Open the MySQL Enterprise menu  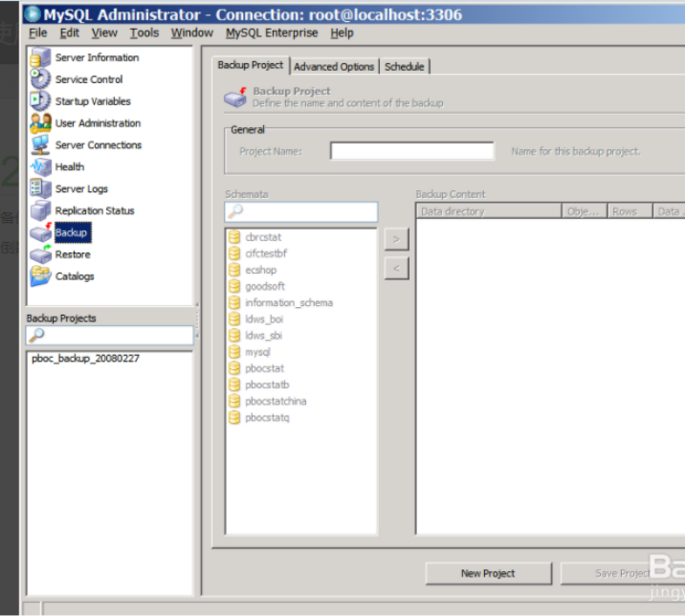272,33
